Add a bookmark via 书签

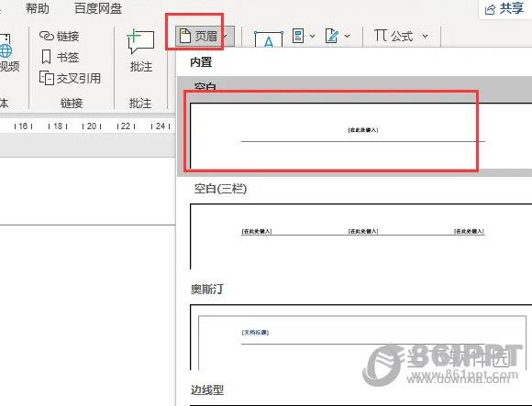coord(60,57)
